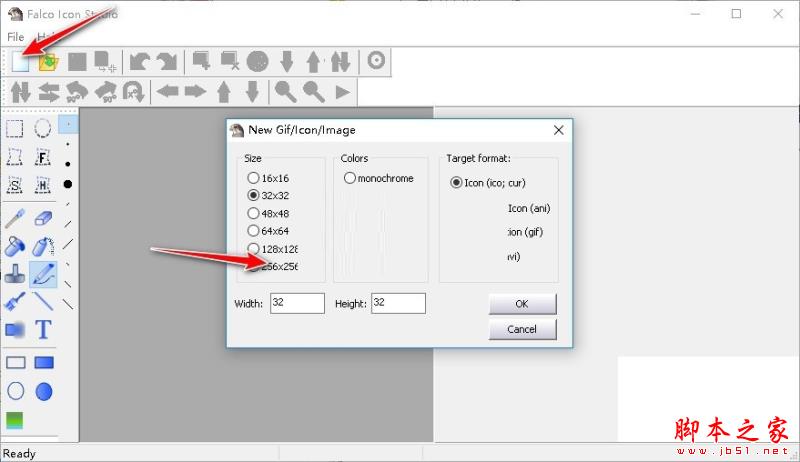Screen dimensions: 800x462
Task: Select the Text tool with T icon
Action: click(43, 330)
